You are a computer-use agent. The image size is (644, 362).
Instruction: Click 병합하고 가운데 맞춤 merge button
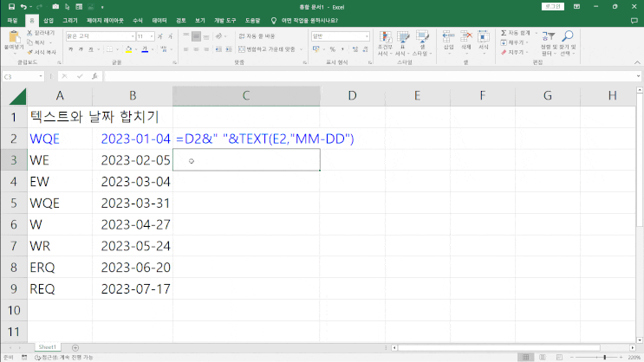coord(267,49)
